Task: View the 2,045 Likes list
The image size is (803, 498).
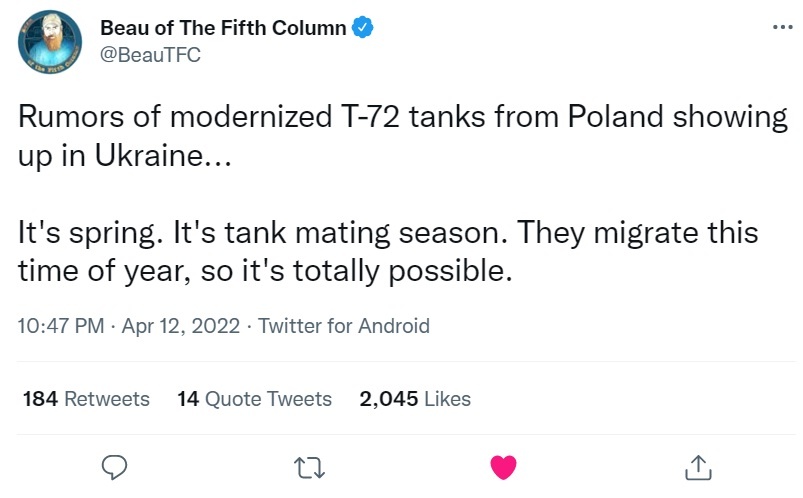Action: (x=415, y=399)
